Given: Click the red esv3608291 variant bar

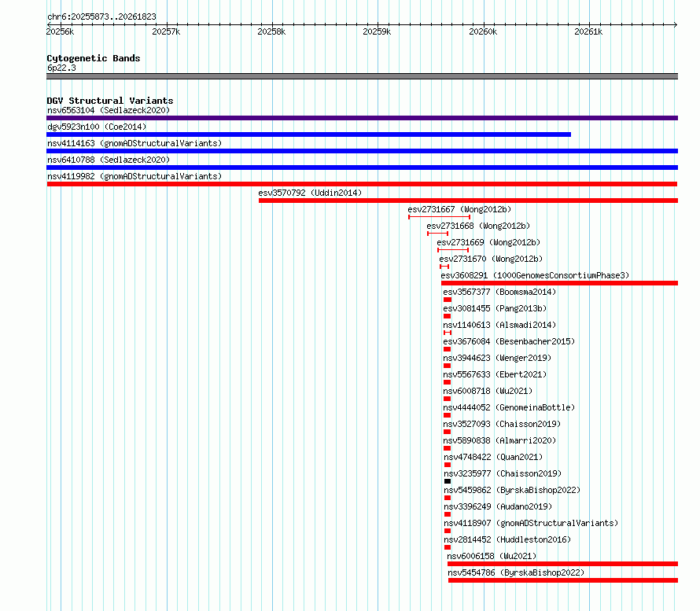Looking at the screenshot, I should coord(559,283).
